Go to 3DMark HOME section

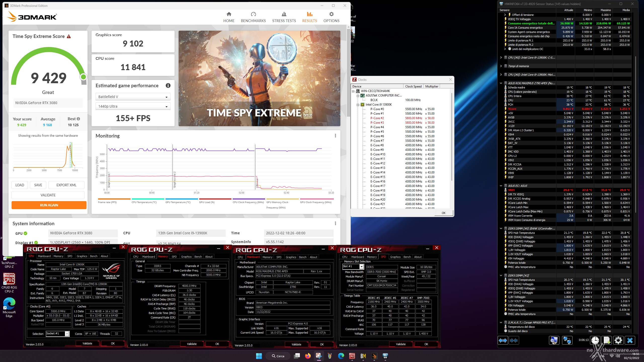click(229, 17)
